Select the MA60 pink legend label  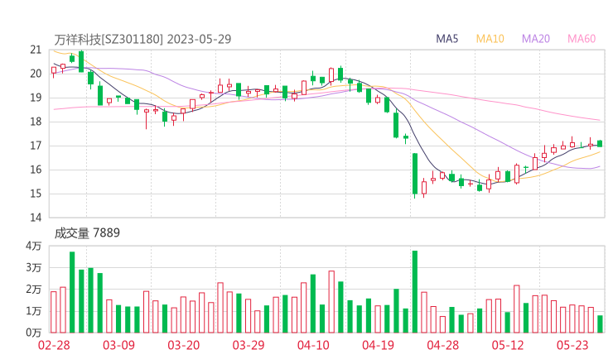582,39
